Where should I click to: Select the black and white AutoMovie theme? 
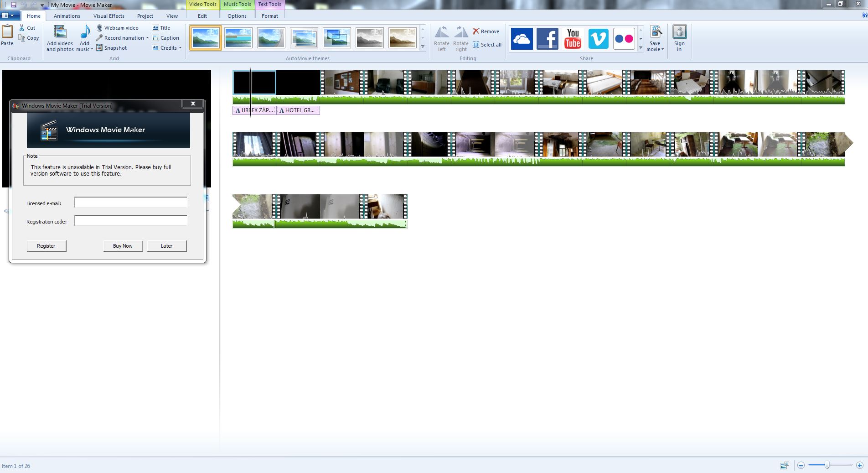point(370,38)
